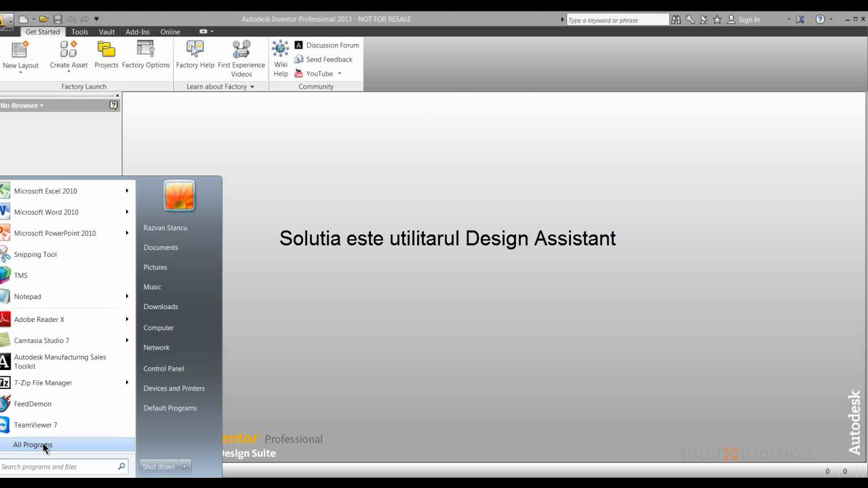Viewport: 868px width, 488px height.
Task: Click the Create Asset icon
Action: click(68, 49)
